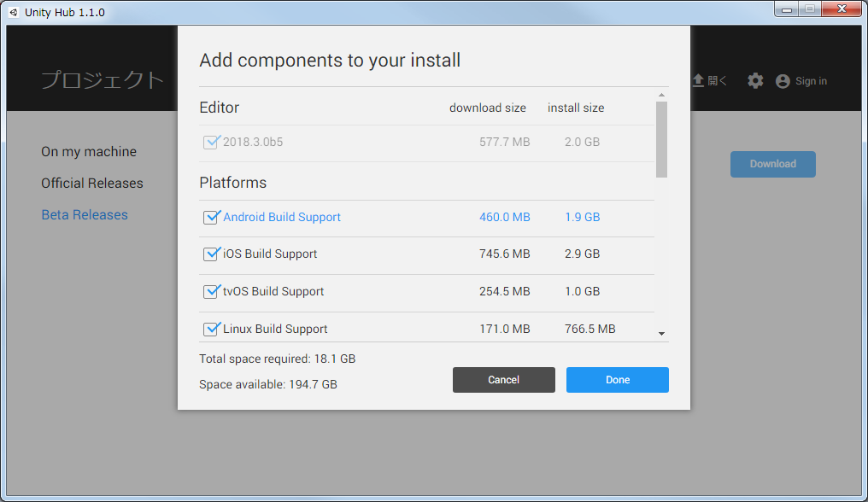Screen dimensions: 868x502
Task: Click the Download button behind dialog
Action: (x=773, y=165)
